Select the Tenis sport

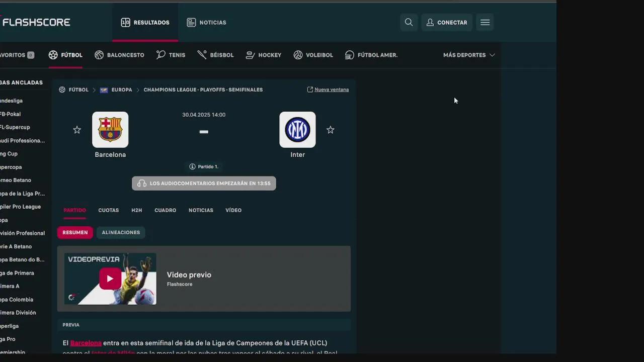tap(171, 55)
